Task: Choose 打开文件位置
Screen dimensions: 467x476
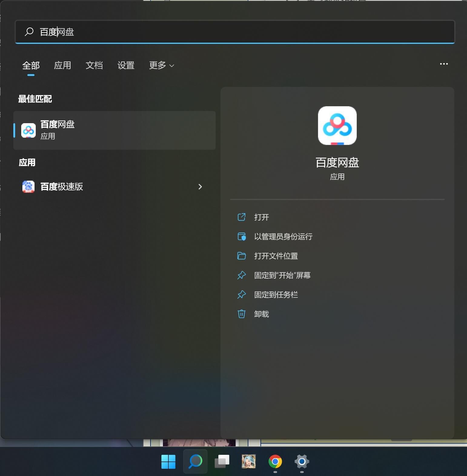Action: (x=276, y=256)
